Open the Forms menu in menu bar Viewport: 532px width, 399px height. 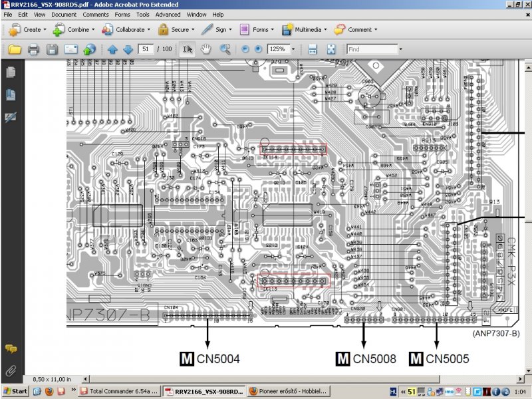pos(122,15)
